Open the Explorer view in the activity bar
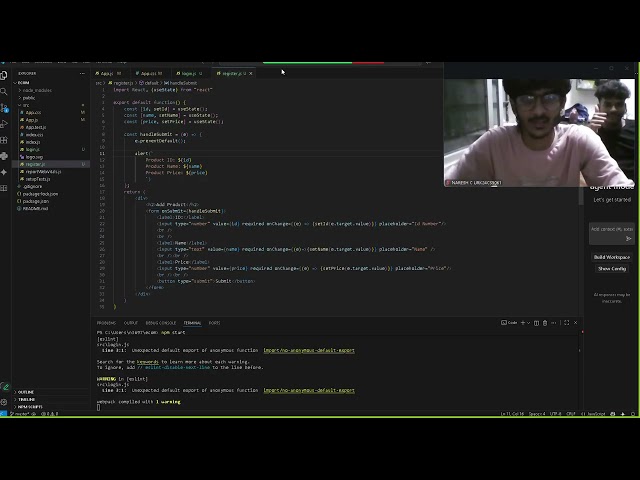This screenshot has height=480, width=640. (4, 76)
